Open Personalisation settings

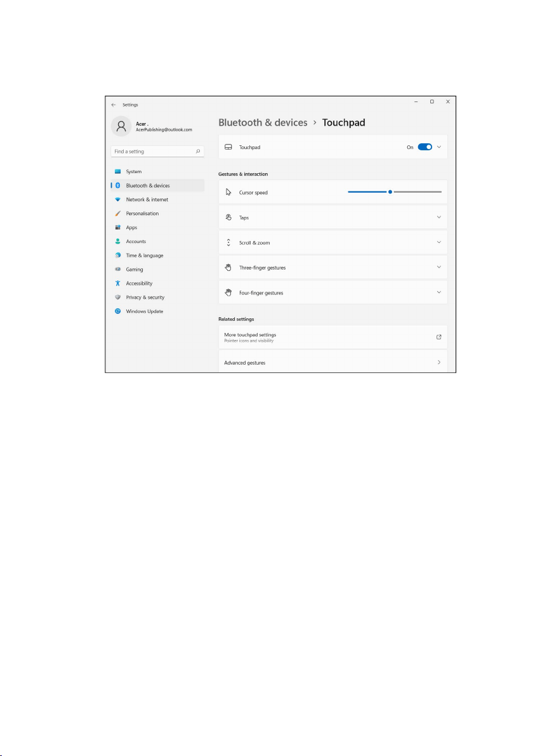[158, 213]
